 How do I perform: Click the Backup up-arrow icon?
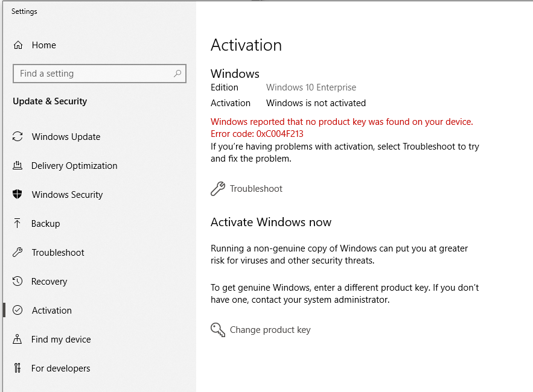[18, 223]
